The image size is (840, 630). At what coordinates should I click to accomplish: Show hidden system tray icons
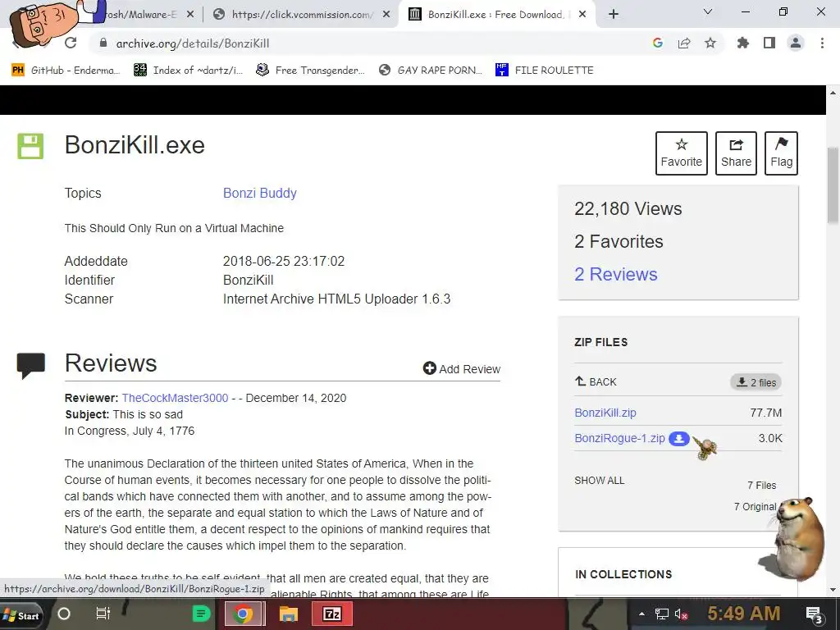[x=641, y=614]
